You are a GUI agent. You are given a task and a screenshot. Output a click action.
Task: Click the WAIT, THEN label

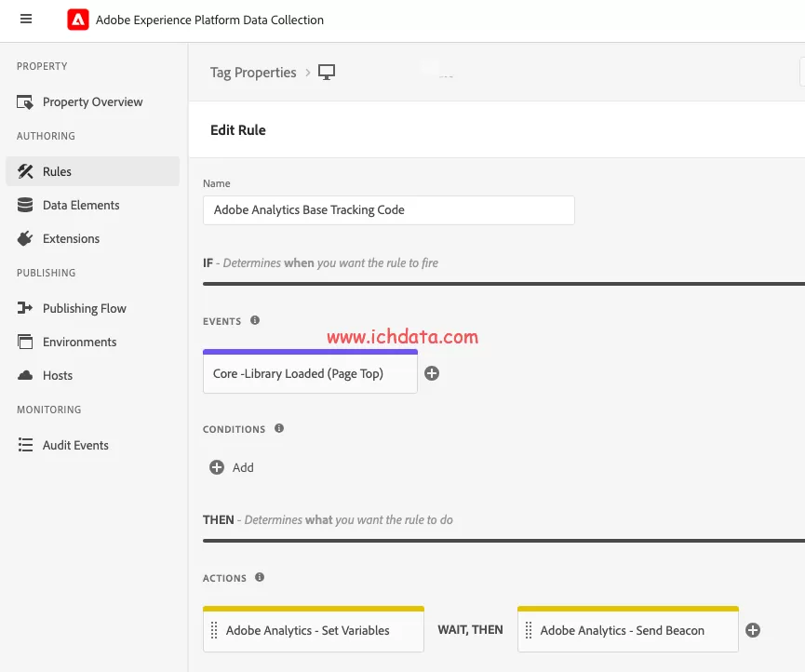(x=470, y=630)
